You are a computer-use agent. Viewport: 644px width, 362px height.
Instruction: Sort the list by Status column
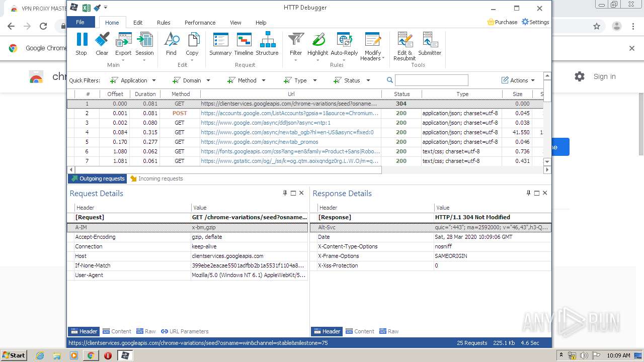click(x=401, y=94)
